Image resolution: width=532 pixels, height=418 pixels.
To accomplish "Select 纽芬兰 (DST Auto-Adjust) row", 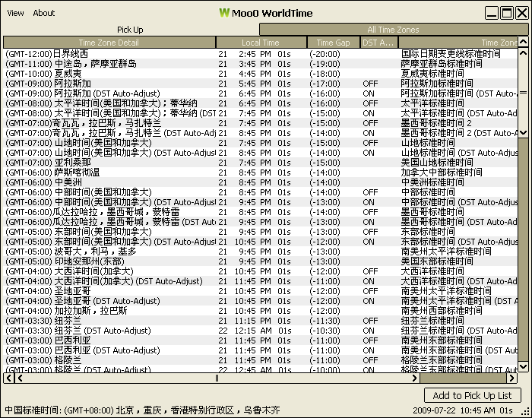I will point(261,331).
